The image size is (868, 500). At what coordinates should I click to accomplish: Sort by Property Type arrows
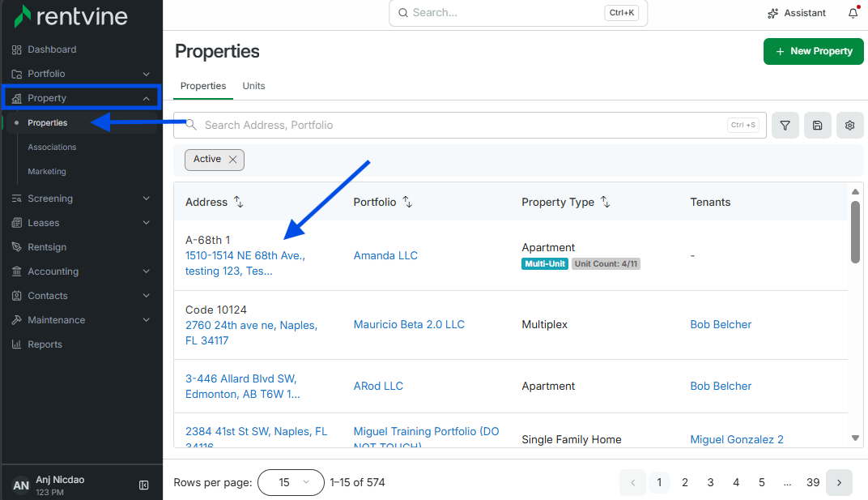pyautogui.click(x=606, y=202)
